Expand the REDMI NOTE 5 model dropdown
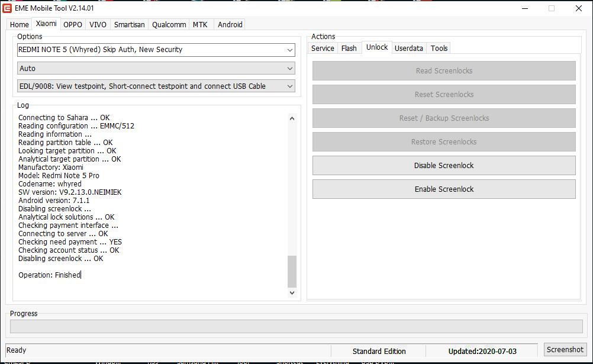The width and height of the screenshot is (593, 364). 156,50
